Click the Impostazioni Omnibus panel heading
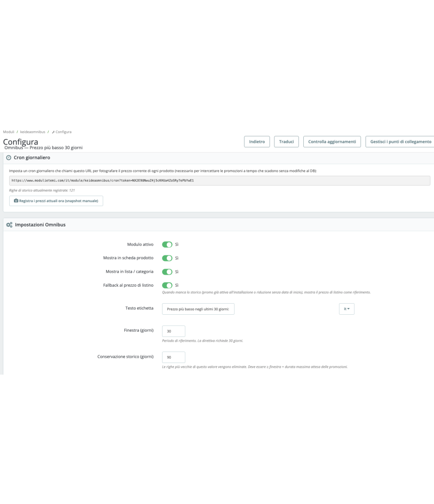Image resolution: width=434 pixels, height=504 pixels. pos(40,224)
